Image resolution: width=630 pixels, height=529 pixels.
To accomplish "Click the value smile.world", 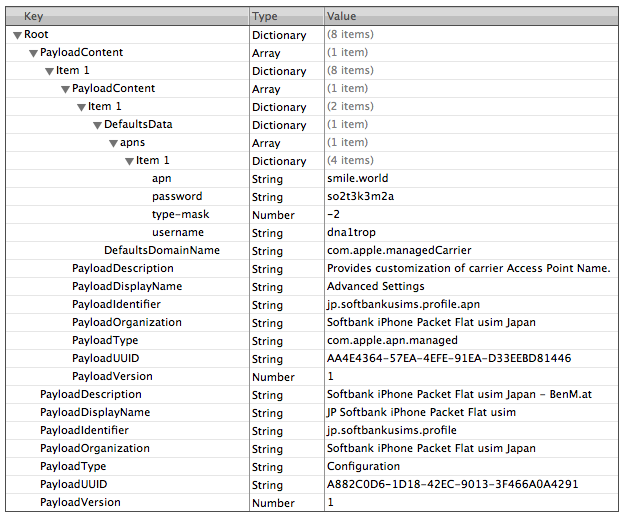I will (x=358, y=178).
